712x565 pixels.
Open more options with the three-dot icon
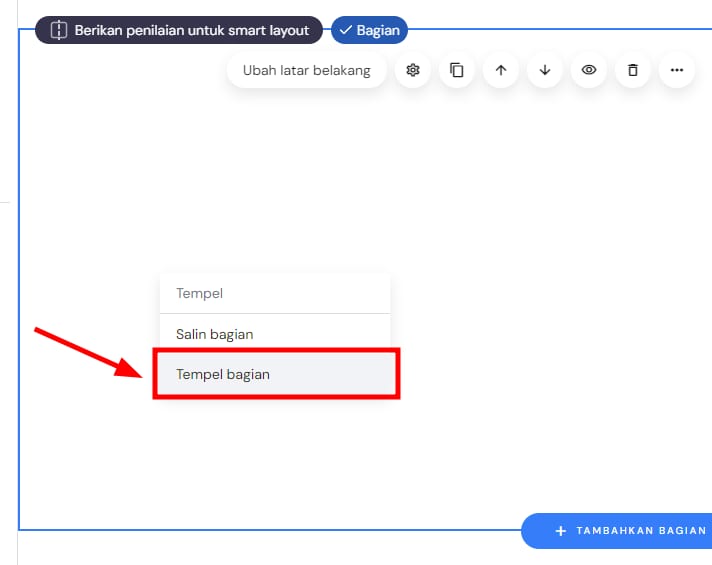pos(677,70)
